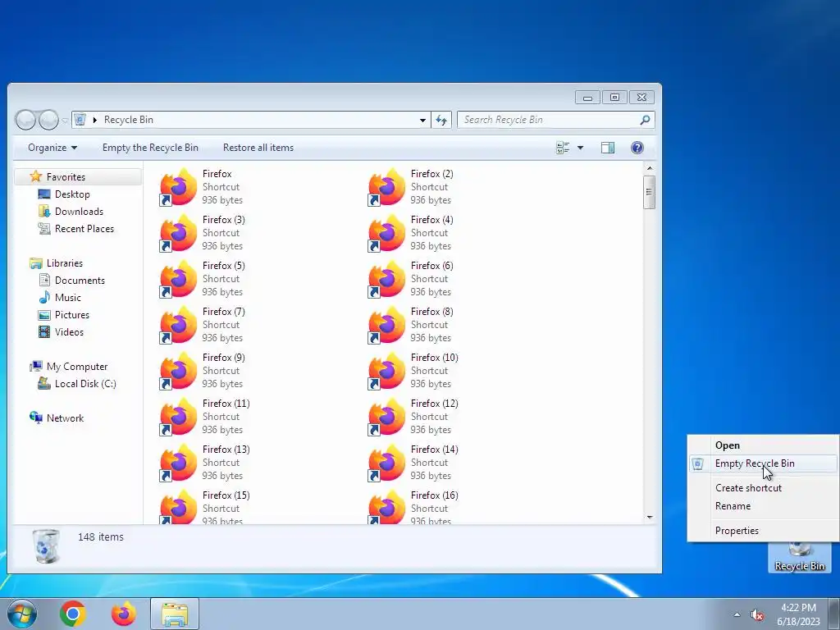This screenshot has width=840, height=630.
Task: Click the scroll up arrow of file list
Action: point(650,168)
